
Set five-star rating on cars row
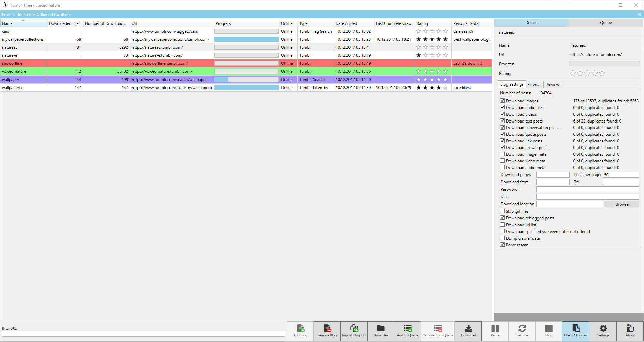click(445, 31)
